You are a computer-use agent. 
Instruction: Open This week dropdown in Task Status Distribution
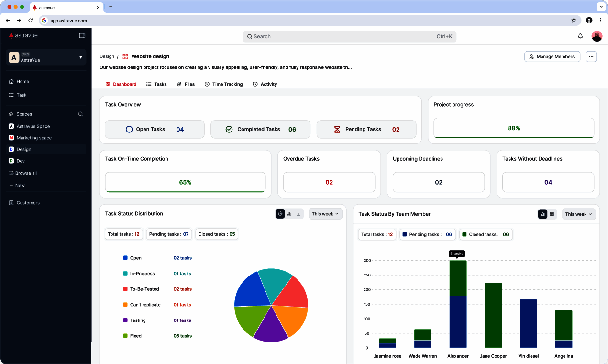pos(325,214)
